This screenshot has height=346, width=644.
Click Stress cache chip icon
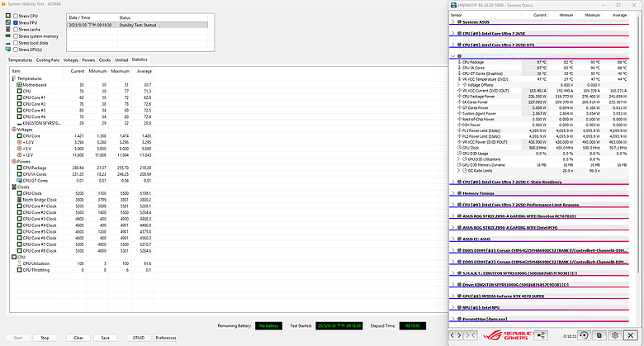[x=7, y=29]
